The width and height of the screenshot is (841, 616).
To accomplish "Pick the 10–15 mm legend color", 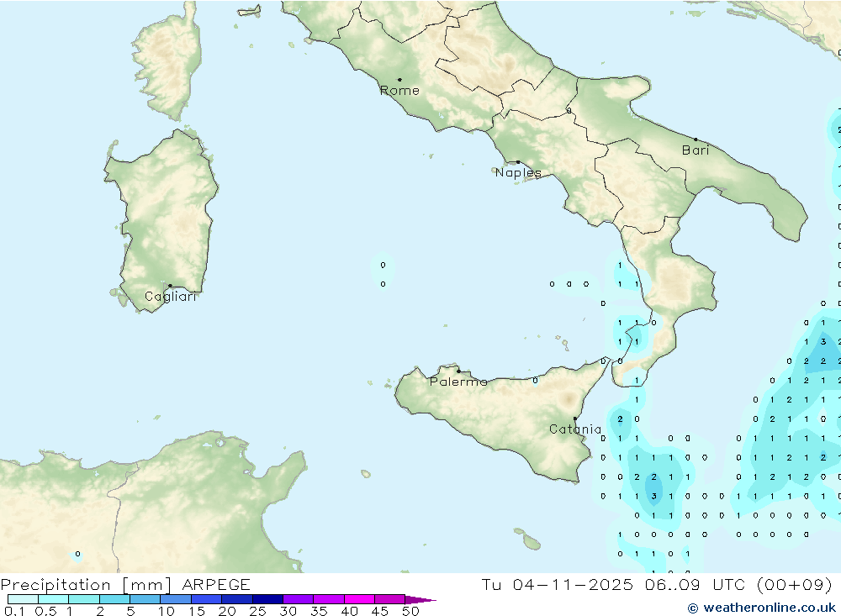I will click(x=176, y=599).
